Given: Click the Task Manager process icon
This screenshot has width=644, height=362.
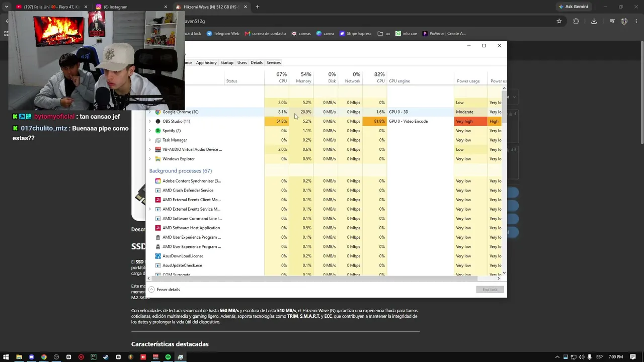Looking at the screenshot, I should 158,140.
